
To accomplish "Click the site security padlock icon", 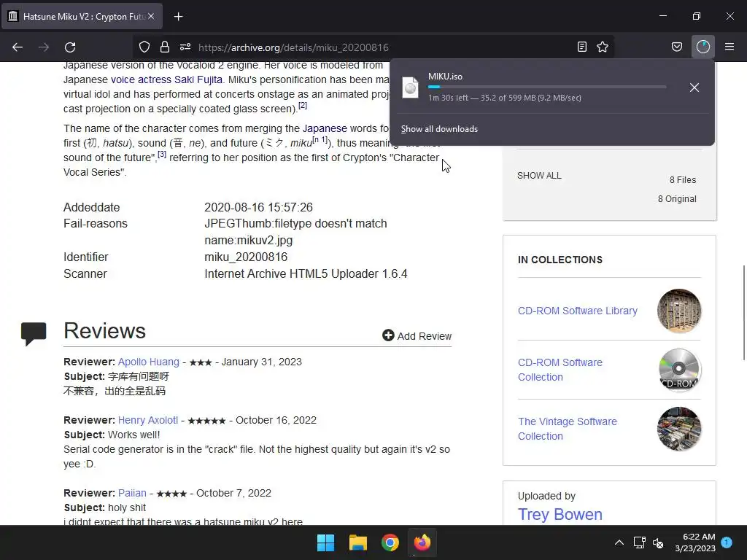I will 165,47.
